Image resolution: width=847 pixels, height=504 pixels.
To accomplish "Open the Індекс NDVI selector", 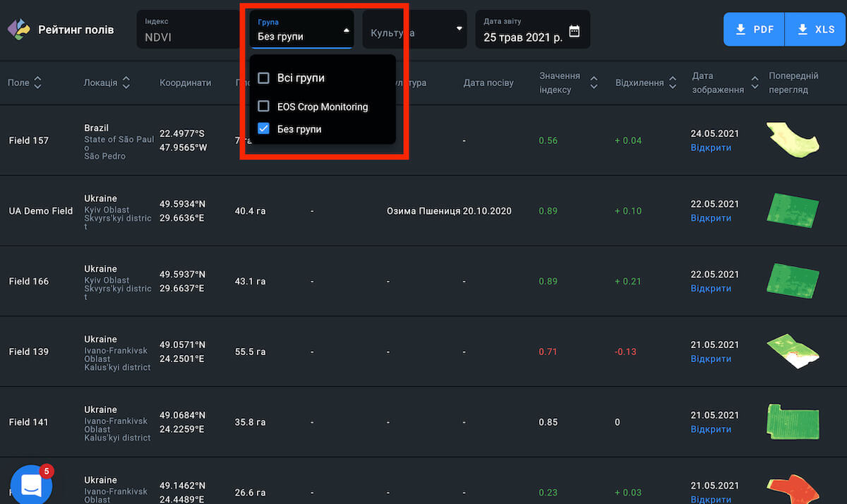I will (187, 30).
